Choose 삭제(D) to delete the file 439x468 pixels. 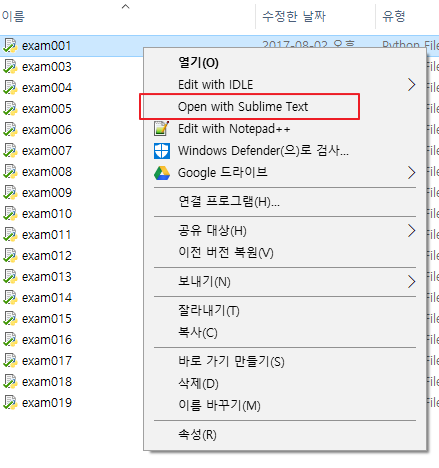(x=198, y=383)
